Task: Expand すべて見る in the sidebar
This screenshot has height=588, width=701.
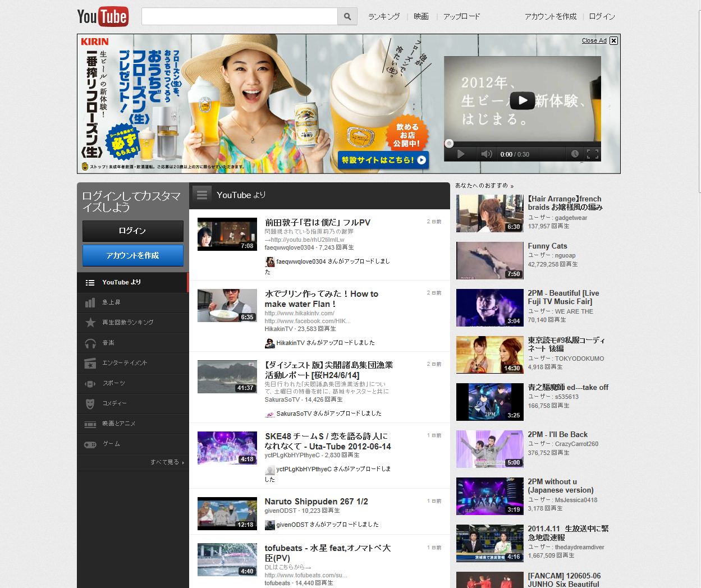Action: [x=167, y=462]
